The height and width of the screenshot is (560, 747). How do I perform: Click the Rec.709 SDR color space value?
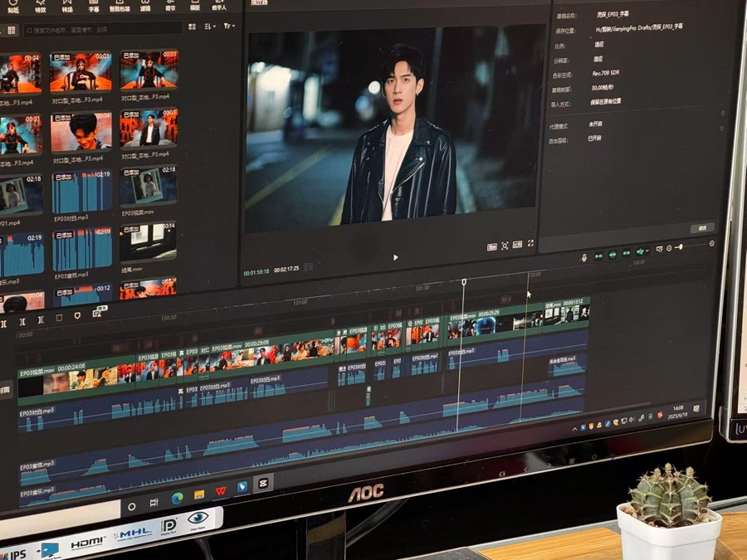point(606,73)
